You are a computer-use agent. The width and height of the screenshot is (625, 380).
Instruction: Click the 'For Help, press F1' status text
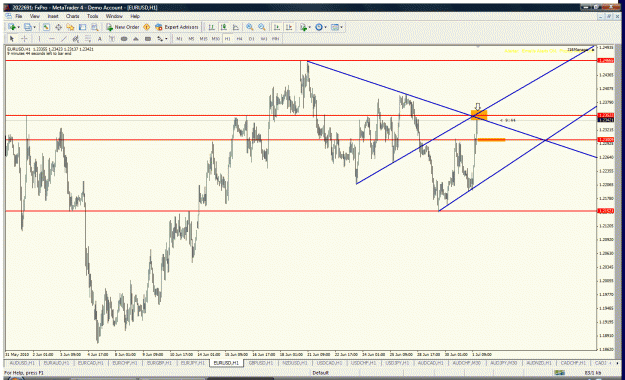click(24, 373)
